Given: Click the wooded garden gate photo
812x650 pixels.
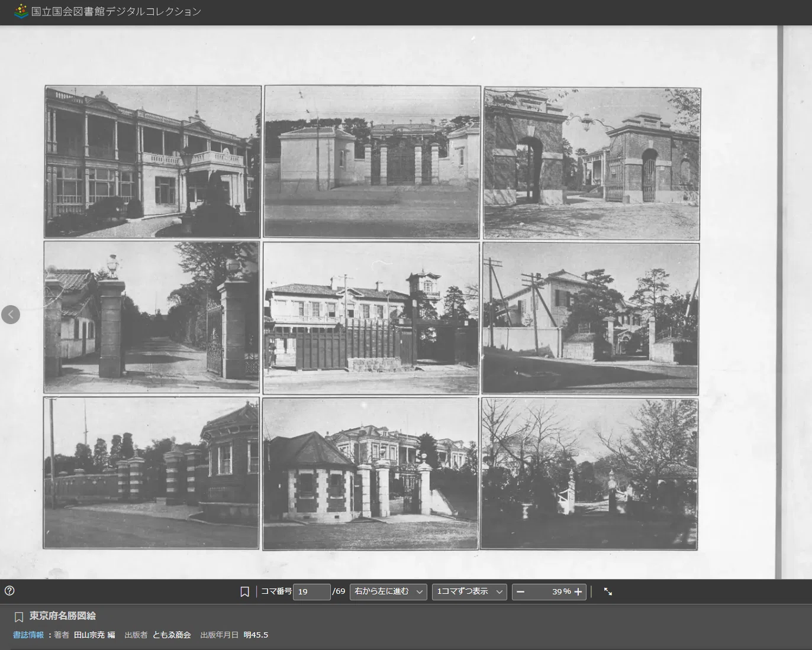Looking at the screenshot, I should pos(589,474).
